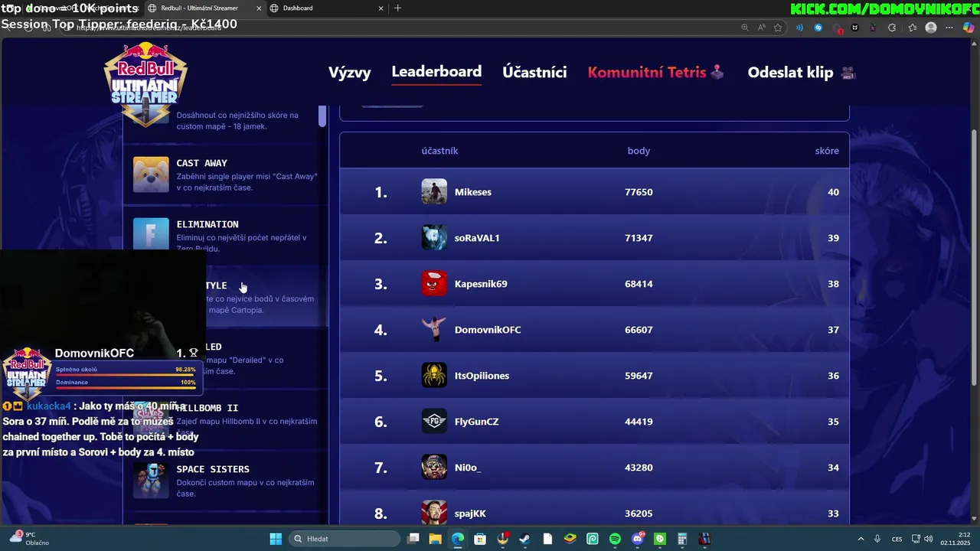Screen dimensions: 980x551
Task: Open Microsoft Store from the taskbar
Action: (480, 539)
